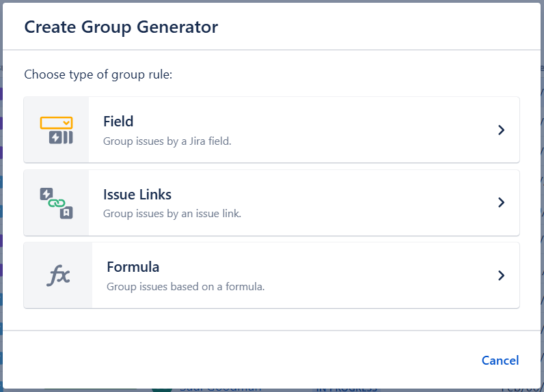This screenshot has width=544, height=392.
Task: Pick the Formula group rule title
Action: click(x=133, y=267)
